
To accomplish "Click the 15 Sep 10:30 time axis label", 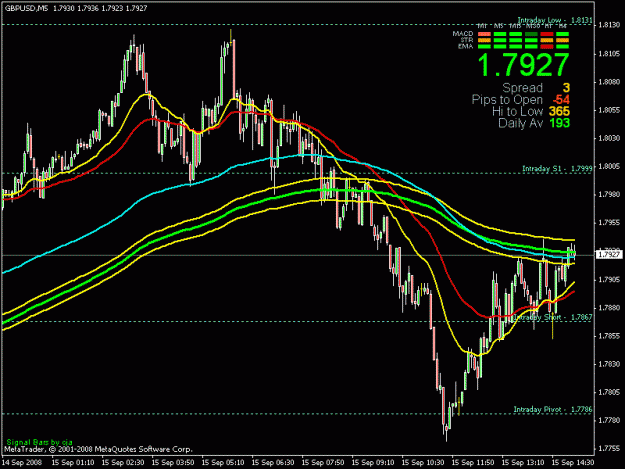I will [423, 463].
